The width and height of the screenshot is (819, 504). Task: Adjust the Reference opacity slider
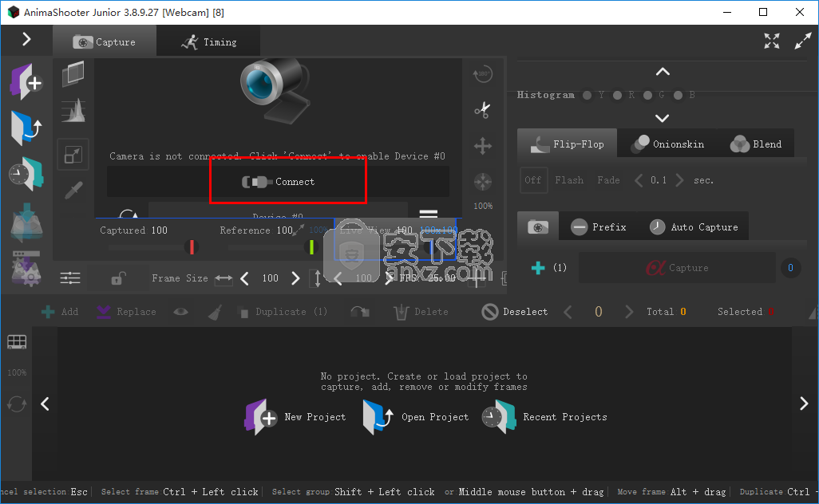pyautogui.click(x=311, y=246)
